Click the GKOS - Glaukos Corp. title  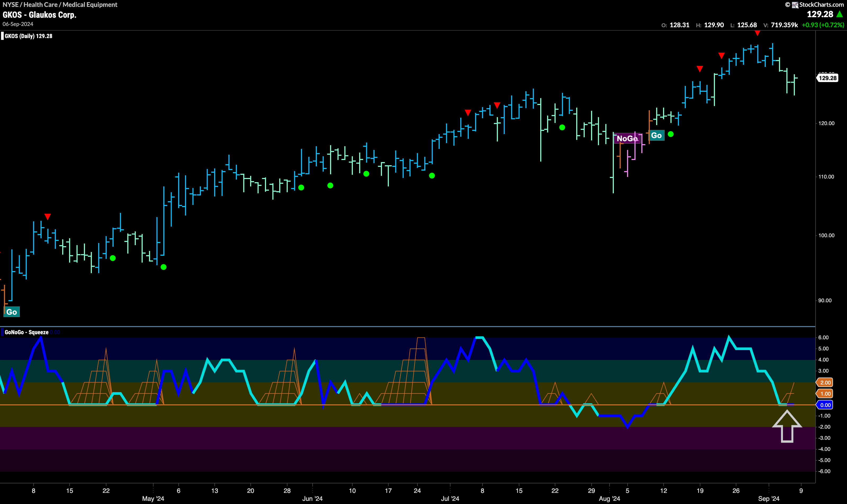coord(39,15)
